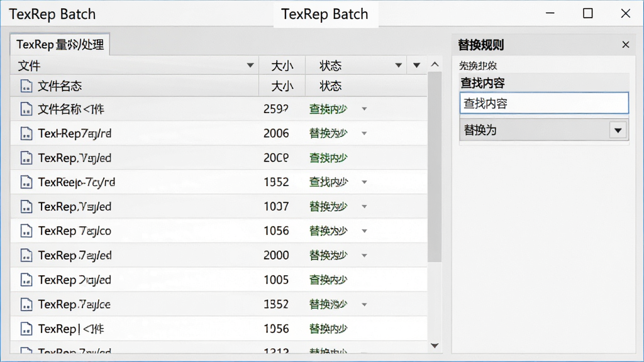Viewport: 644px width, 362px height.
Task: Click the status text in the 20C8 row
Action: pos(328,158)
